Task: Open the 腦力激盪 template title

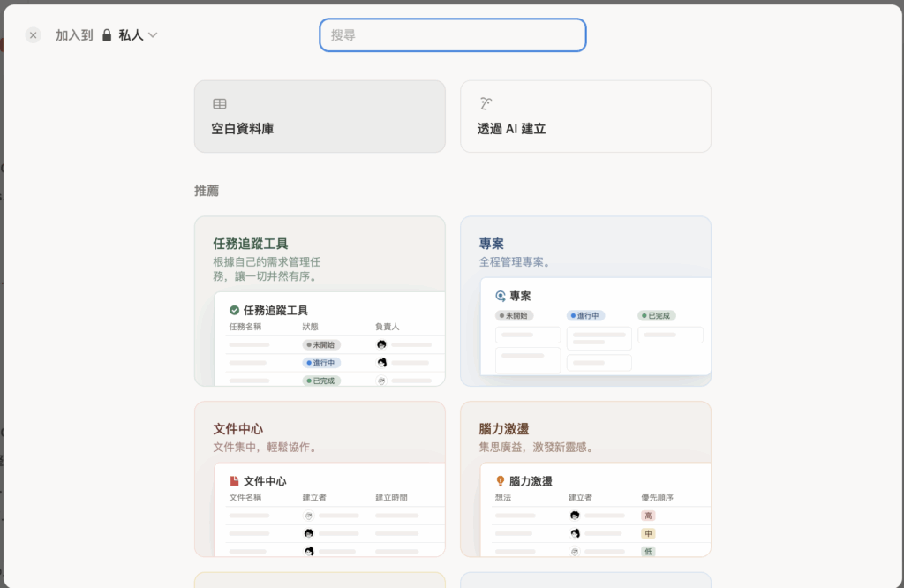Action: click(x=504, y=428)
